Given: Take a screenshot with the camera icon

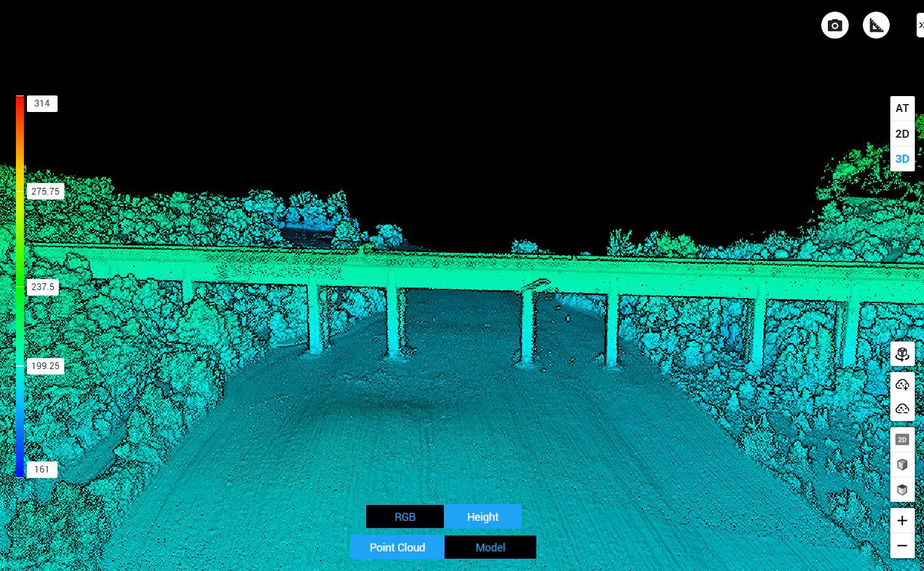Looking at the screenshot, I should [835, 26].
